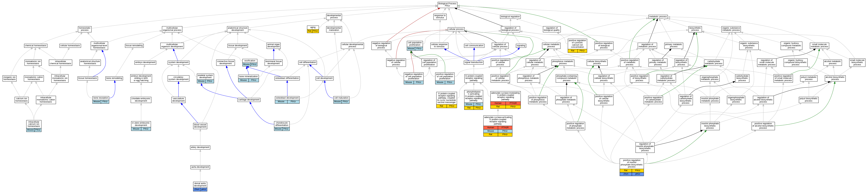
Task: Click the 'polyol biosynthetic process' node
Action: (809, 100)
